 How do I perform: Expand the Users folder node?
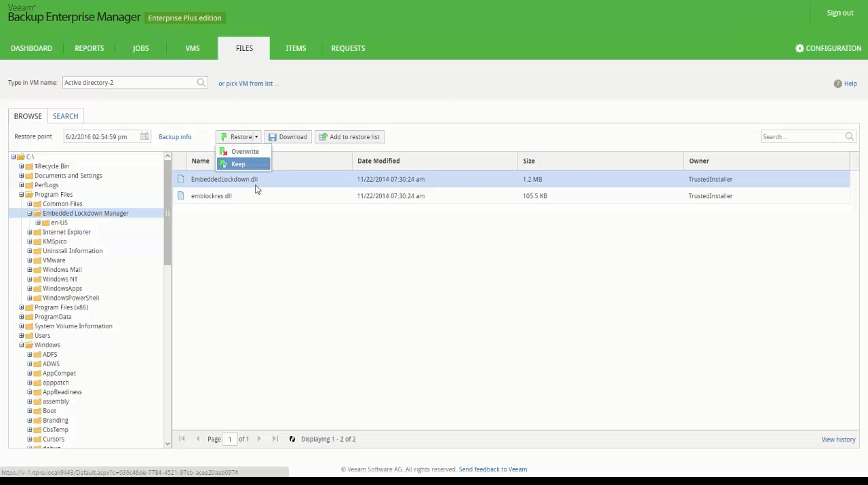(22, 336)
